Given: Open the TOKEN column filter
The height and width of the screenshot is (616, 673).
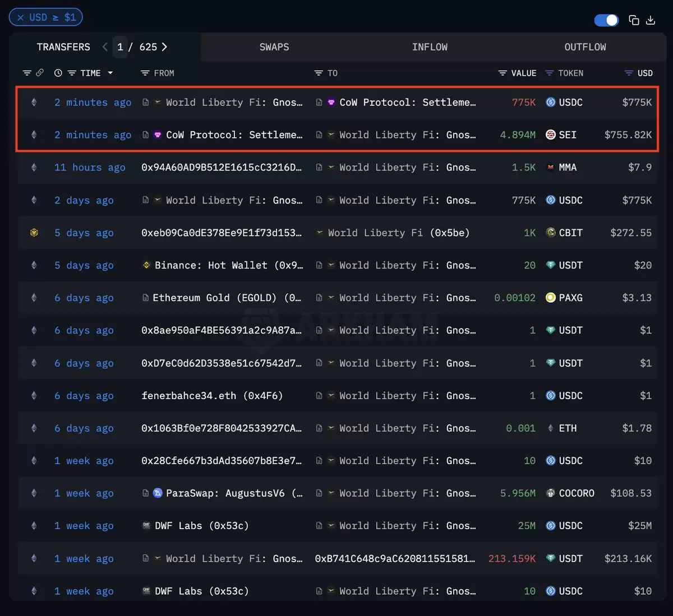Looking at the screenshot, I should [550, 73].
